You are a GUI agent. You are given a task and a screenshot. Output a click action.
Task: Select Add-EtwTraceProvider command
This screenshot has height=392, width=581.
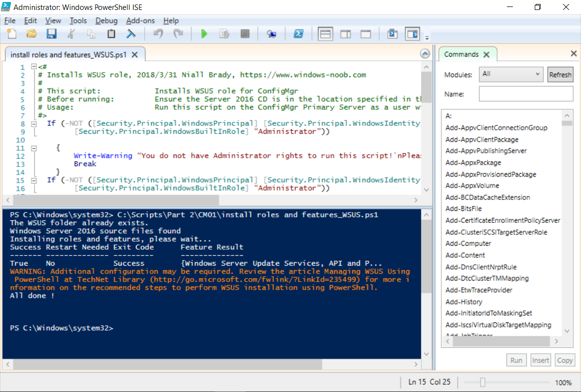[x=479, y=290]
